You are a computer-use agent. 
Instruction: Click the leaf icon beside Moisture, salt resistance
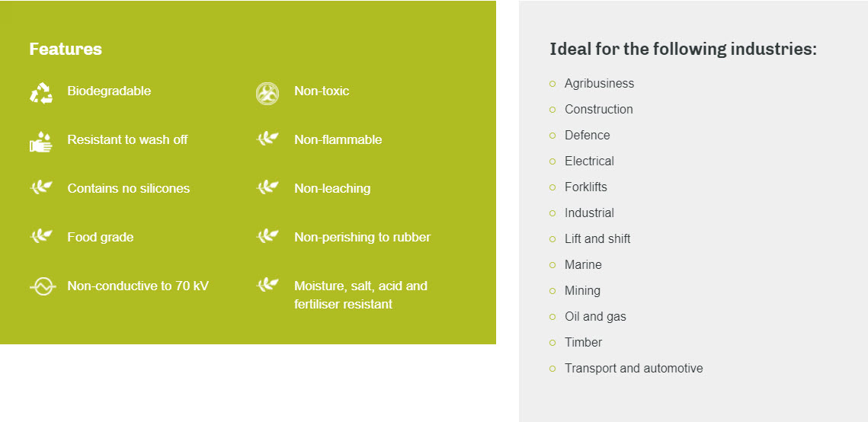tap(267, 285)
